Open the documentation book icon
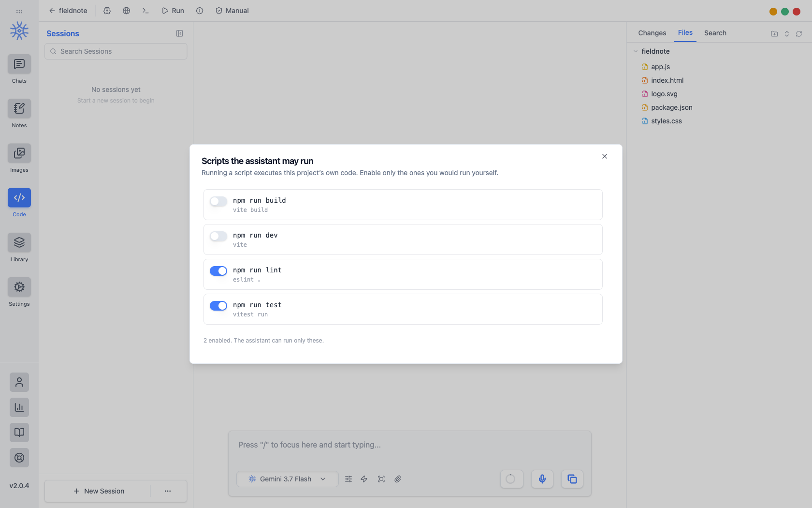Image resolution: width=812 pixels, height=508 pixels. coord(19,433)
